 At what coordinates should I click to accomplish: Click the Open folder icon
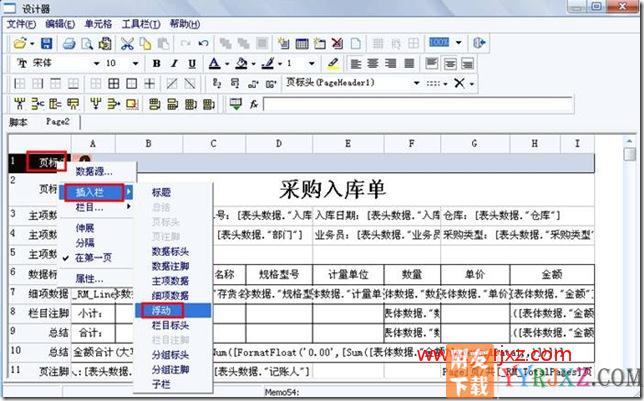tap(19, 43)
